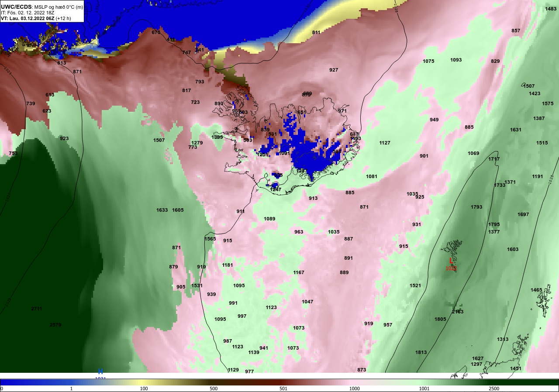This screenshot has width=559, height=392.
Task: Click the height value 1423
Action: click(x=535, y=93)
